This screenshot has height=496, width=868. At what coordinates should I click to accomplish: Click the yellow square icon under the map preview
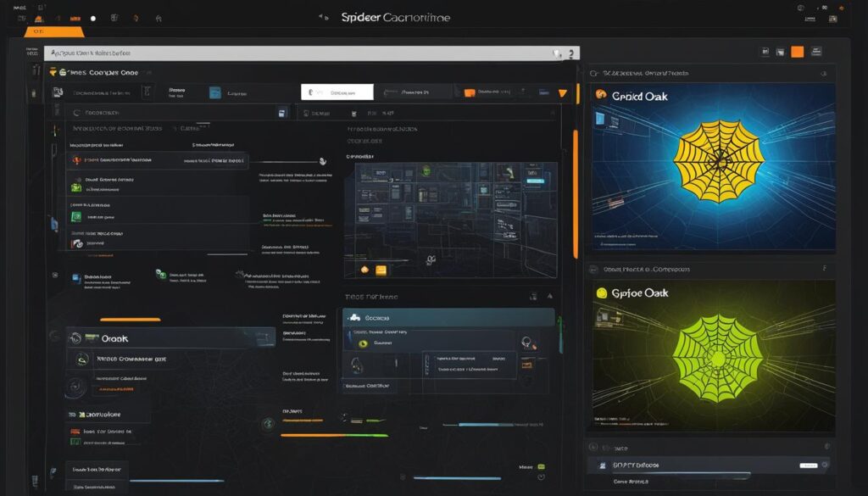381,270
